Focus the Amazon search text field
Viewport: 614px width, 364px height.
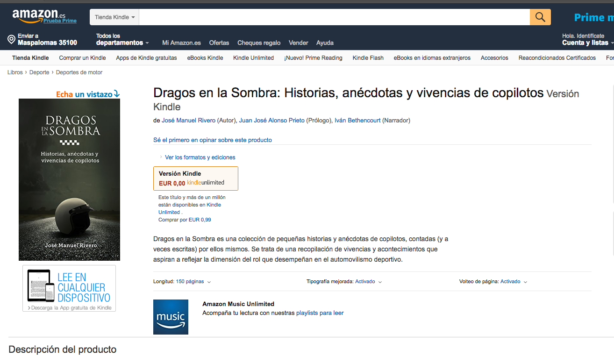tap(334, 17)
